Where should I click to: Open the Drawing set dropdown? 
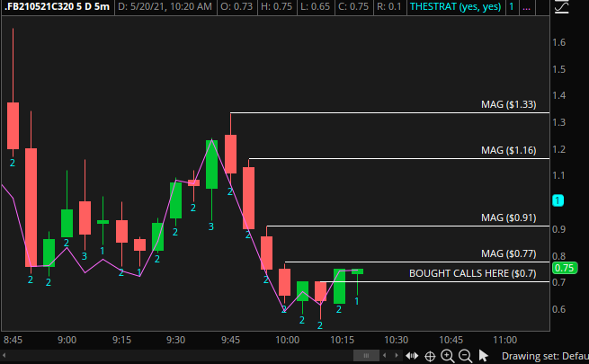545,356
